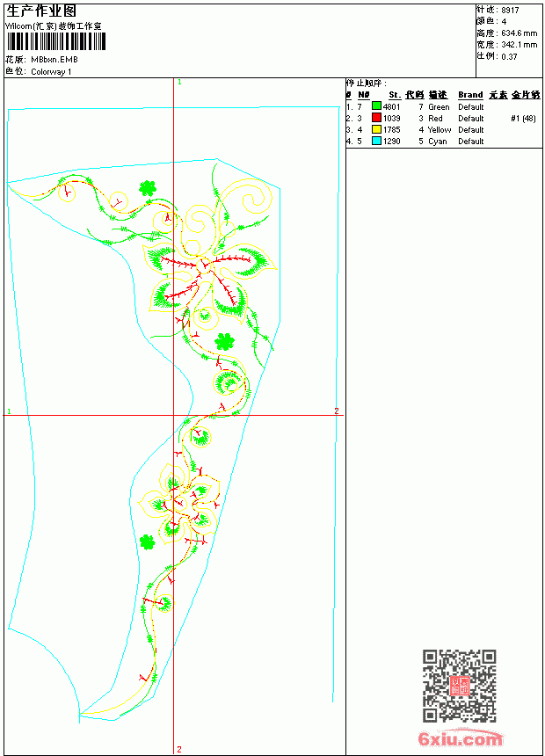Screen dimensions: 545x756
Task: Select the 'Green' color description
Action: coord(439,106)
